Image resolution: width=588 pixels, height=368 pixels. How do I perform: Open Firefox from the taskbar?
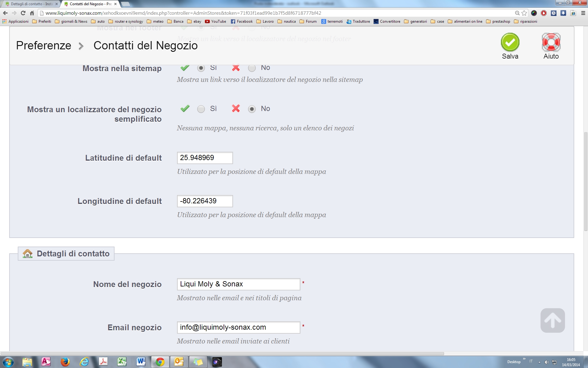tap(65, 362)
